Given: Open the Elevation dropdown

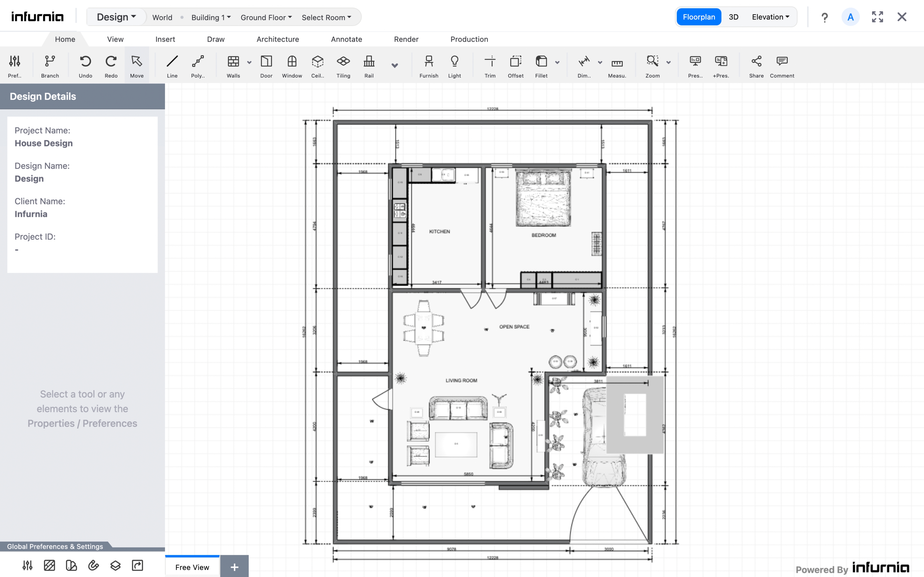Looking at the screenshot, I should pos(770,17).
